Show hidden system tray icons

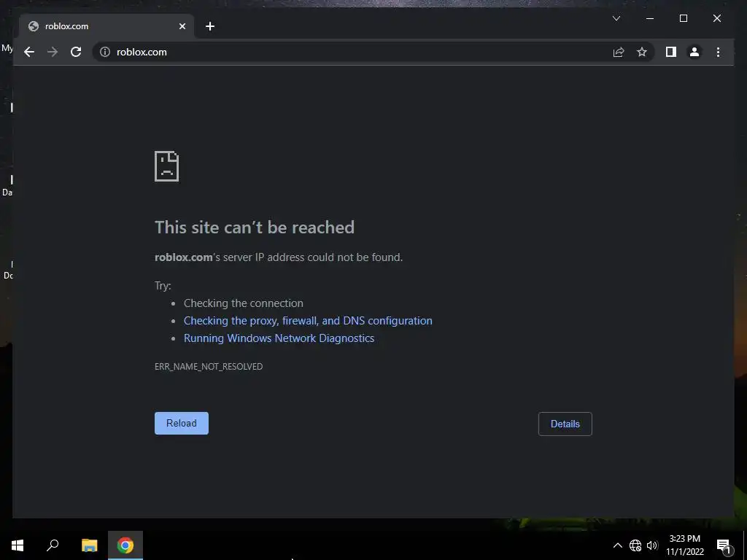pyautogui.click(x=617, y=545)
